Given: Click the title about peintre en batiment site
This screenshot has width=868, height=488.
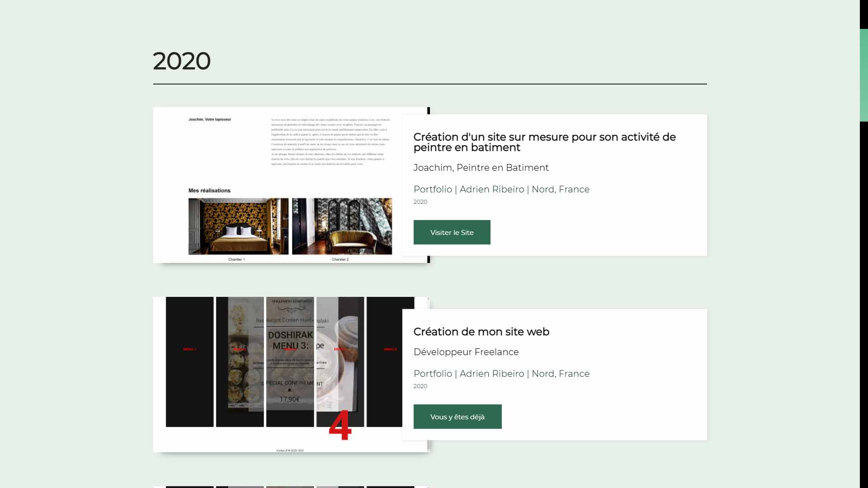Looking at the screenshot, I should [544, 142].
